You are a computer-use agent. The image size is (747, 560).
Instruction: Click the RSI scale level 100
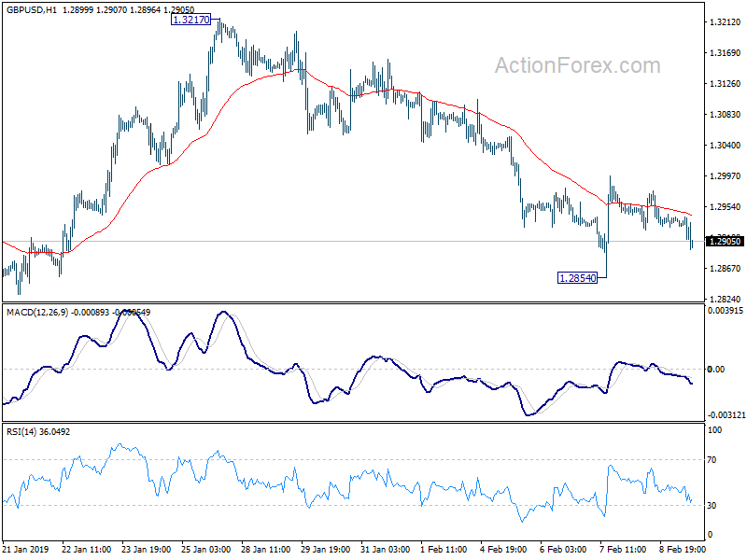click(x=715, y=430)
